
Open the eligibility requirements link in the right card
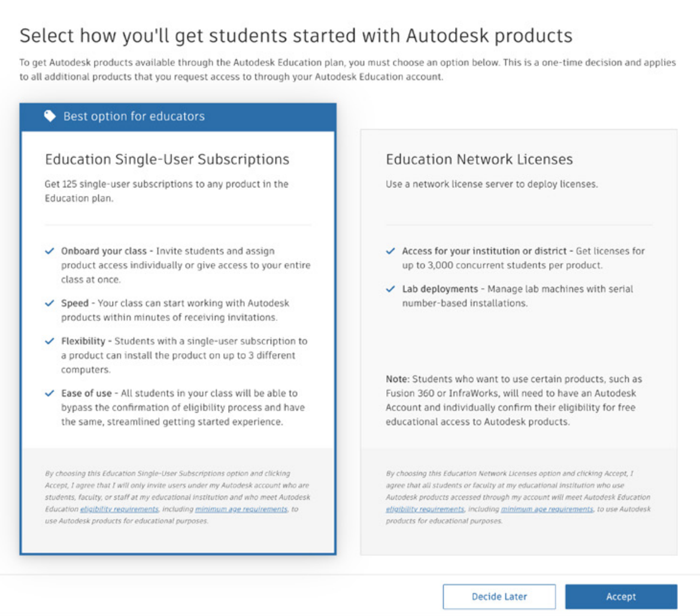tap(425, 511)
